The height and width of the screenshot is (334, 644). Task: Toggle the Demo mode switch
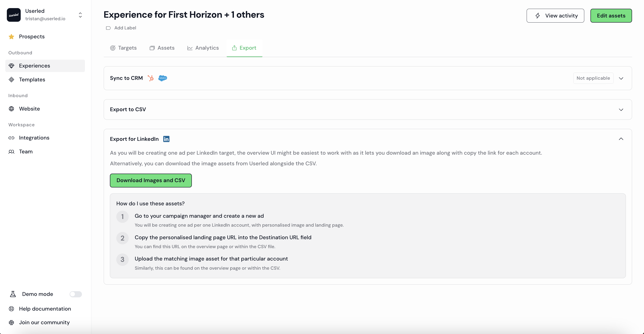tap(76, 294)
